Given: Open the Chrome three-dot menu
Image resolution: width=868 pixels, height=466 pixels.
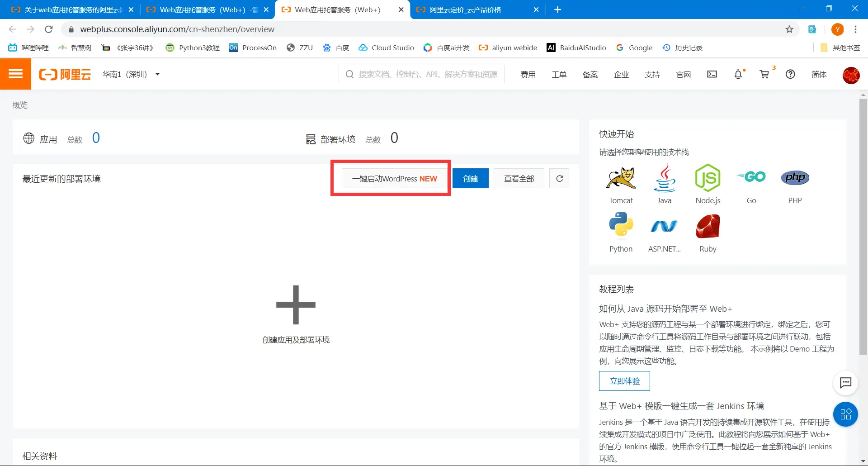Looking at the screenshot, I should [x=855, y=29].
